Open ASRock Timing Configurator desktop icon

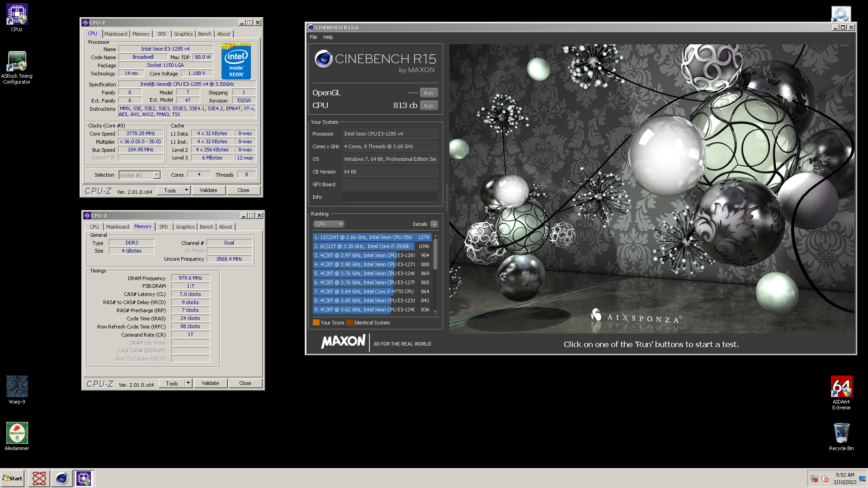tap(17, 67)
